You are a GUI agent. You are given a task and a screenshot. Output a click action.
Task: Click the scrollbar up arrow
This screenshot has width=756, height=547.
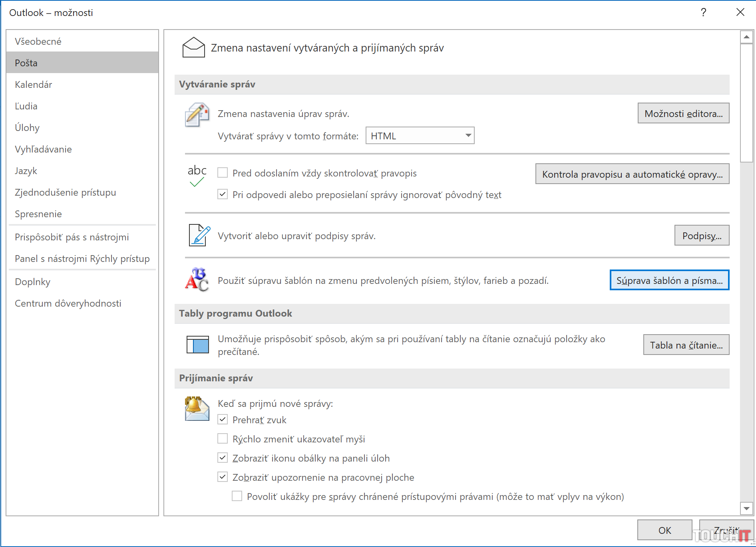click(746, 37)
